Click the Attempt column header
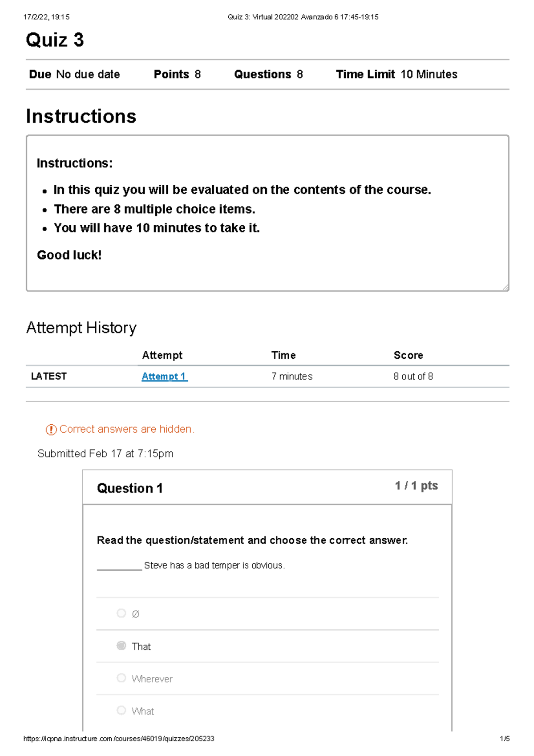This screenshot has height=756, width=534. (162, 355)
